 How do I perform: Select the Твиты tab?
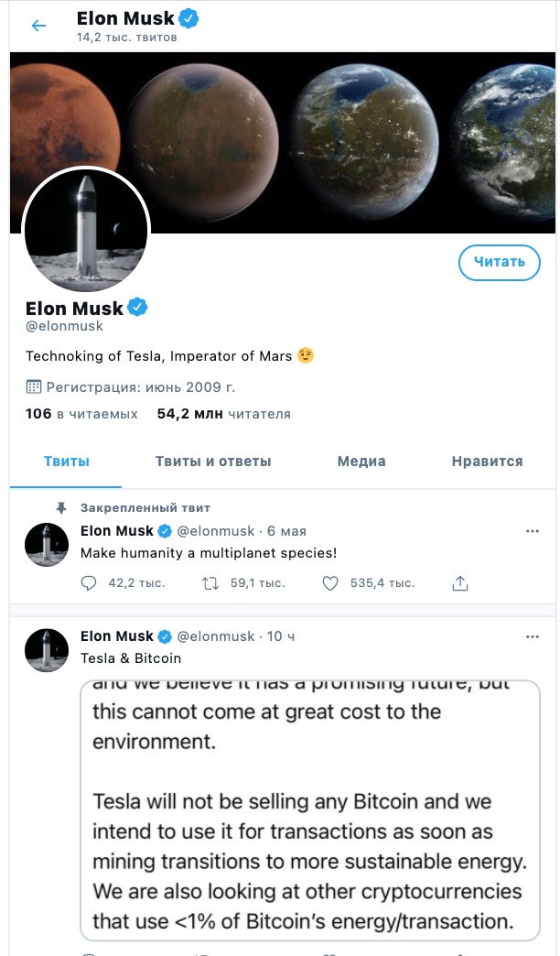pyautogui.click(x=67, y=462)
